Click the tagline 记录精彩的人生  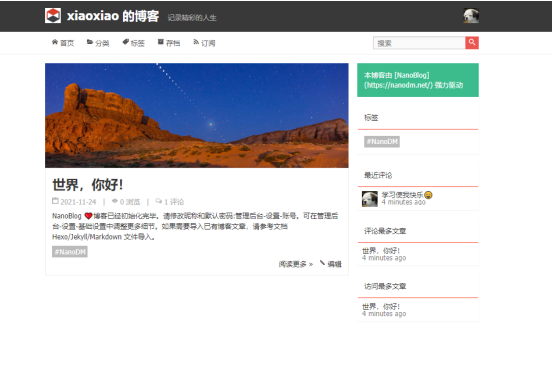(x=192, y=18)
